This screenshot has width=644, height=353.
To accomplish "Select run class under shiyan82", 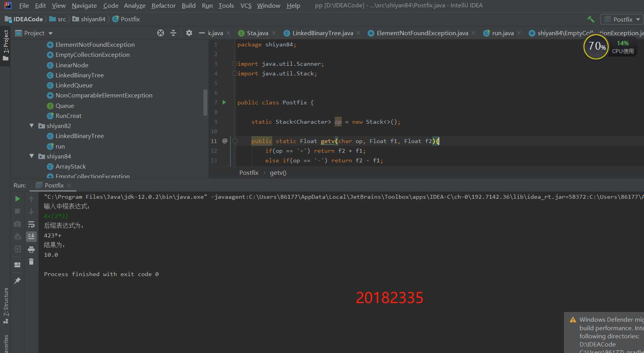I will click(x=60, y=146).
